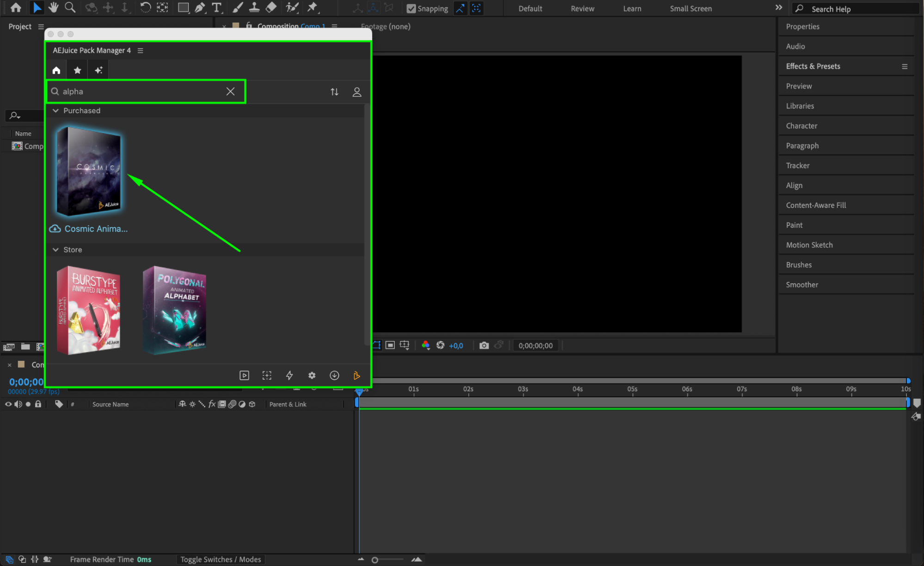The width and height of the screenshot is (924, 566).
Task: Click the lightning bolt icon in Pack Manager
Action: (x=289, y=376)
